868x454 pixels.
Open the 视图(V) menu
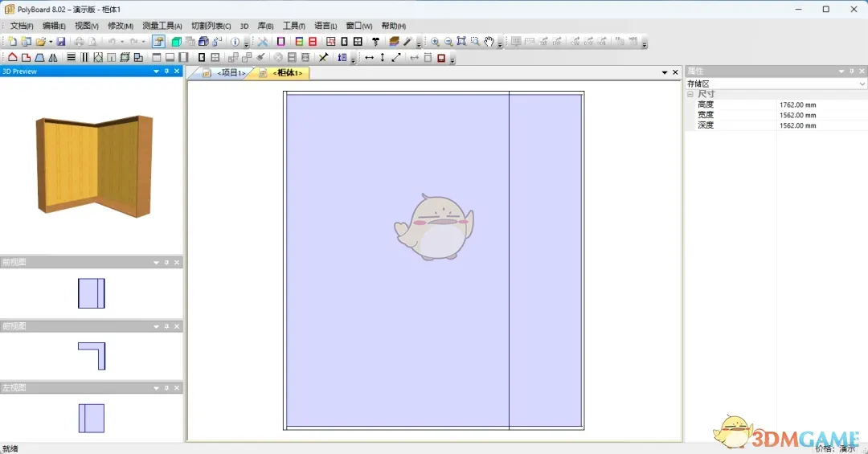tap(87, 26)
